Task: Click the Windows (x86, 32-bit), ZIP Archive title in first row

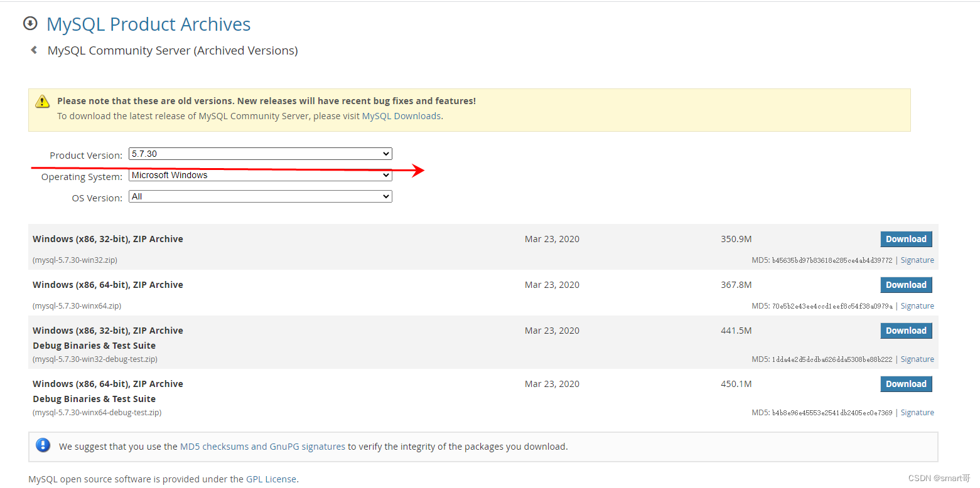Action: pos(108,239)
